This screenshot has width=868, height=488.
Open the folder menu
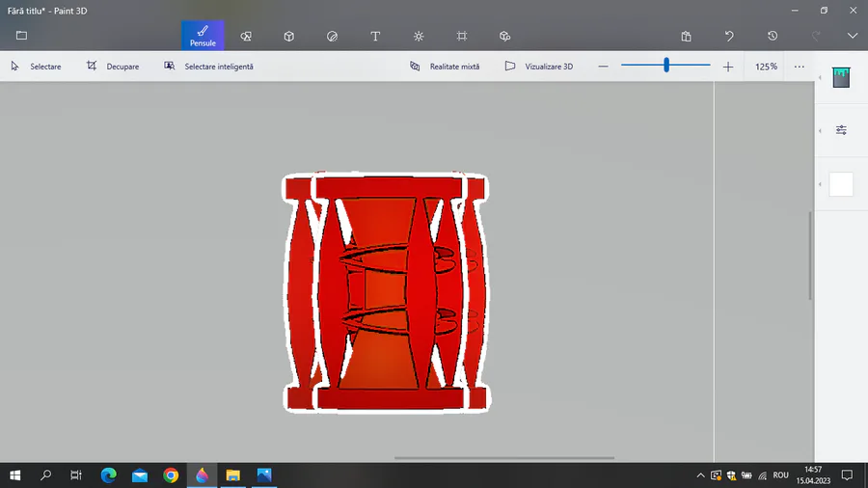pos(21,36)
